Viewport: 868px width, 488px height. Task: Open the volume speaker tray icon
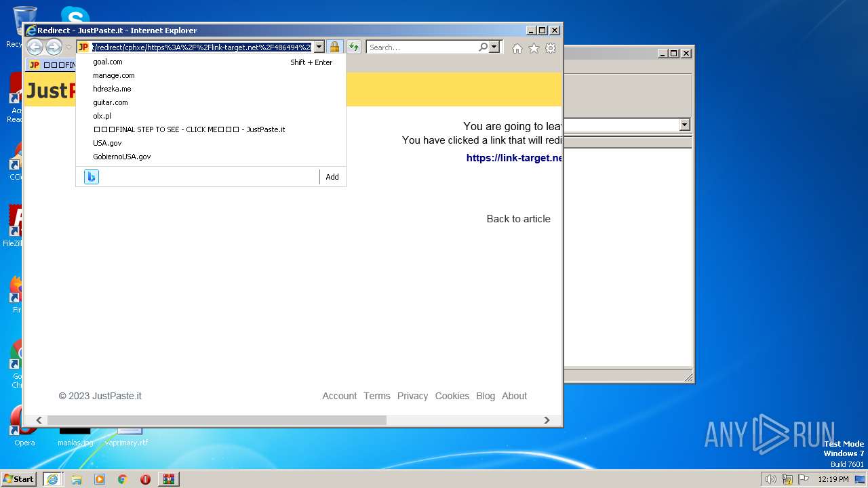pyautogui.click(x=770, y=479)
